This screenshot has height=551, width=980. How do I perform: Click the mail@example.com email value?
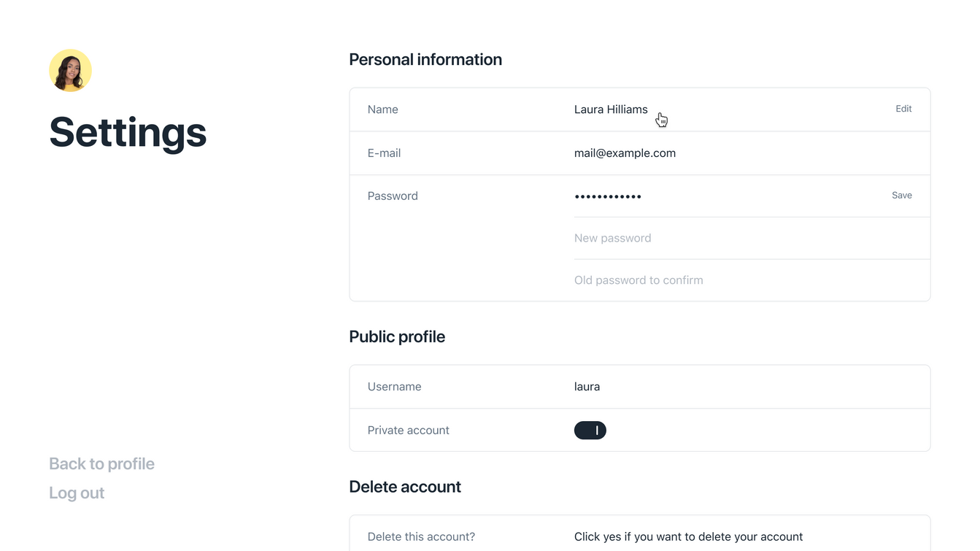pos(625,153)
